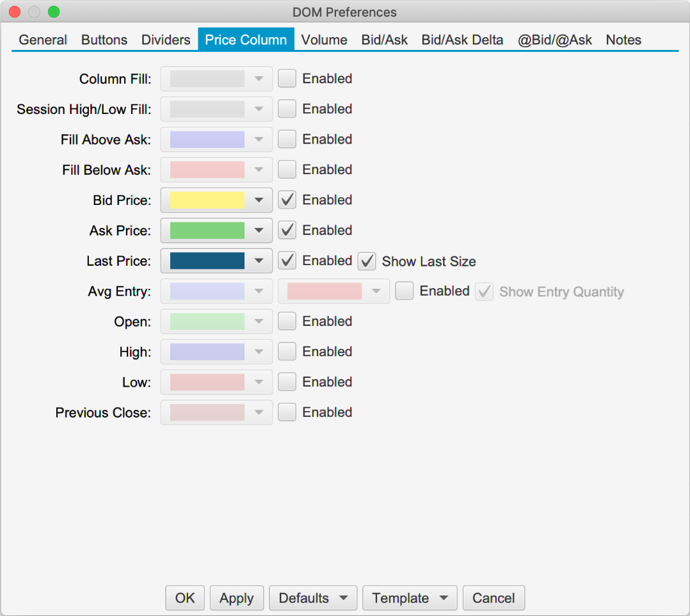
Task: Expand the Ask Price color dropdown arrow
Action: tap(259, 231)
